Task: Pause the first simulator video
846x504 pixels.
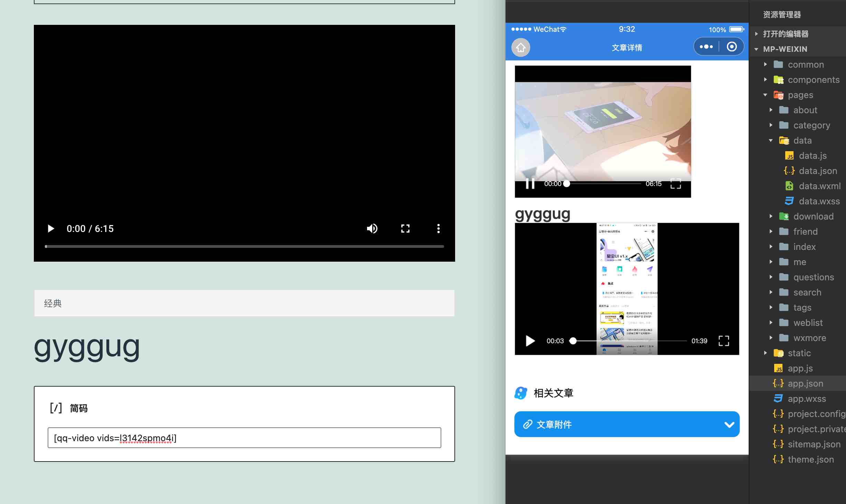Action: [530, 184]
